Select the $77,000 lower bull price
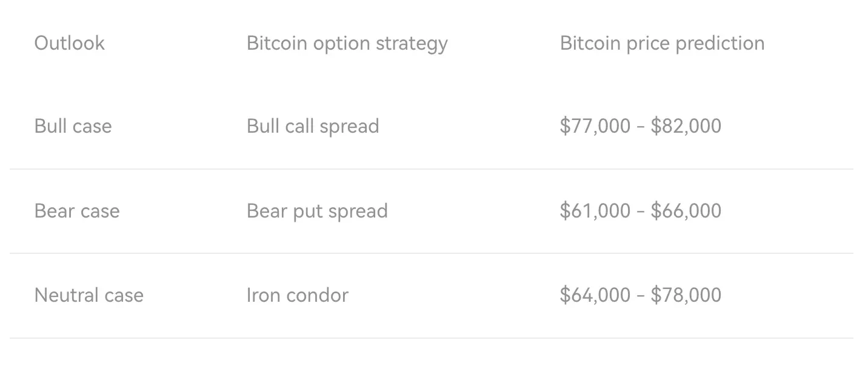Image resolution: width=868 pixels, height=366 pixels. click(x=595, y=126)
